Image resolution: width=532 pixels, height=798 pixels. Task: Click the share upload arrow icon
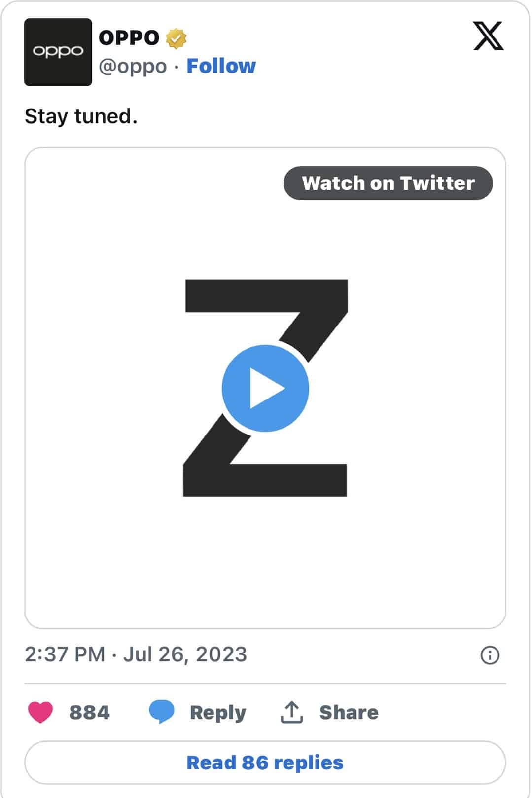[292, 712]
